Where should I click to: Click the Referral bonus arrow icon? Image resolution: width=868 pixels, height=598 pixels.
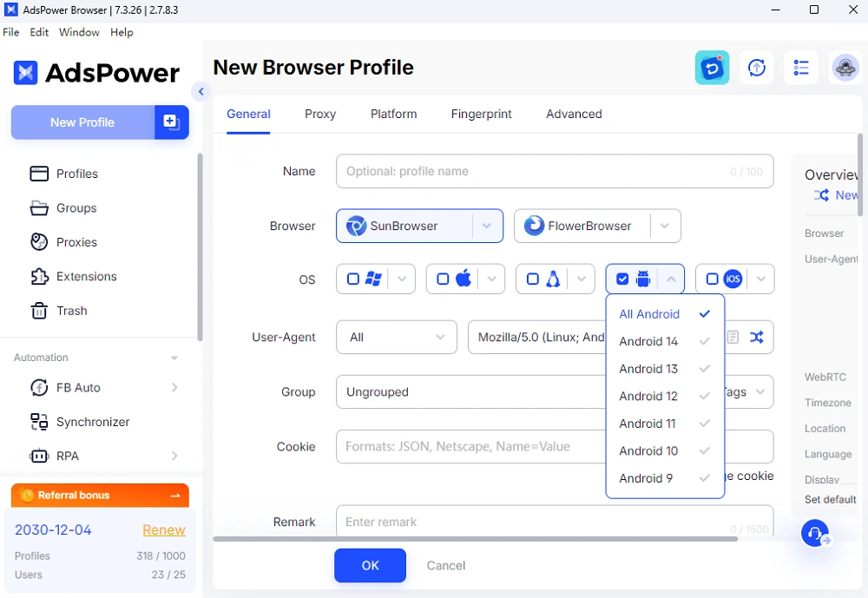(175, 496)
